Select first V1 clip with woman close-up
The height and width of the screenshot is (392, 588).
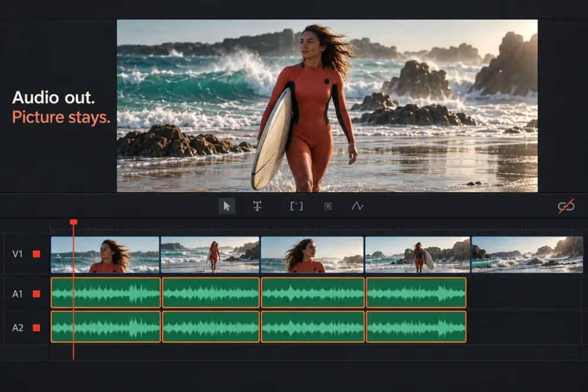pyautogui.click(x=105, y=254)
